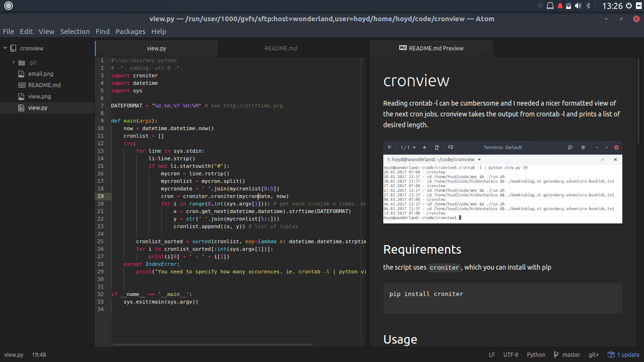Click the volume icon in the top panel
The image size is (644, 362).
[x=578, y=6]
